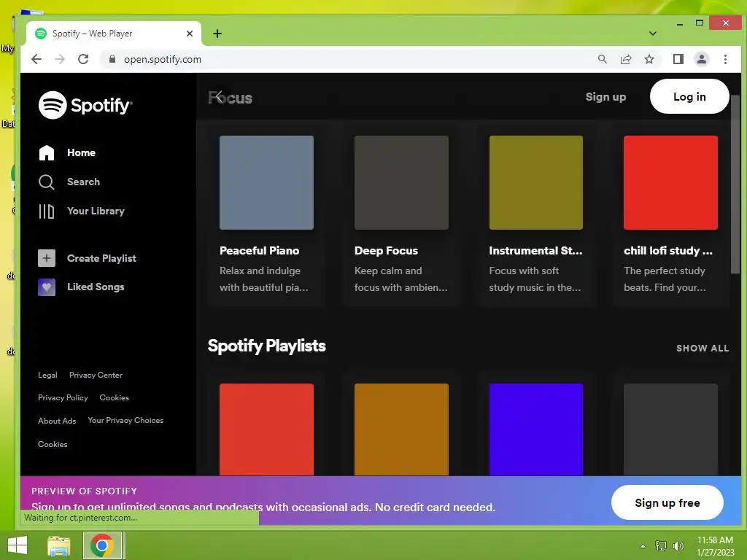The height and width of the screenshot is (560, 747).
Task: Click the Chrome taskbar icon
Action: pos(102,545)
